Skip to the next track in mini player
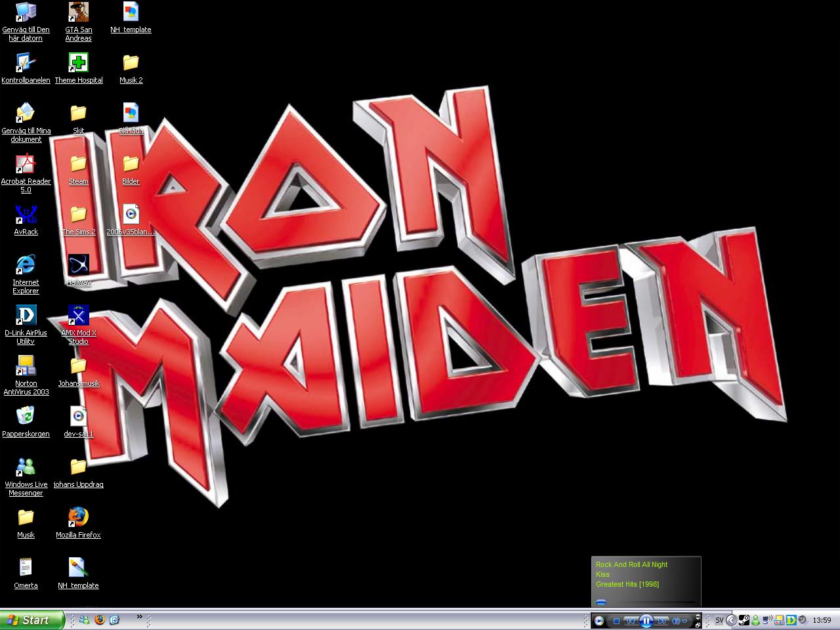This screenshot has height=630, width=840. (x=661, y=621)
